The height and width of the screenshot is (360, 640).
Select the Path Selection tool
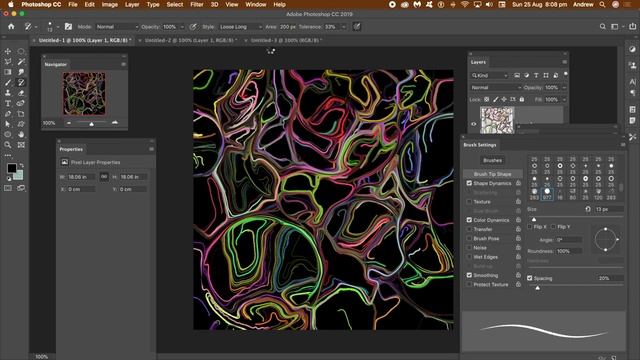8,124
